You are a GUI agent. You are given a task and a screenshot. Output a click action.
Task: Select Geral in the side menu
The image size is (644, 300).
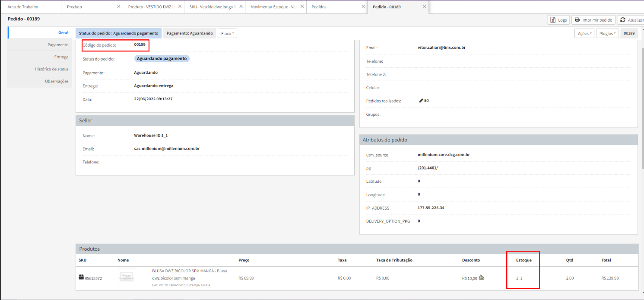[40, 33]
